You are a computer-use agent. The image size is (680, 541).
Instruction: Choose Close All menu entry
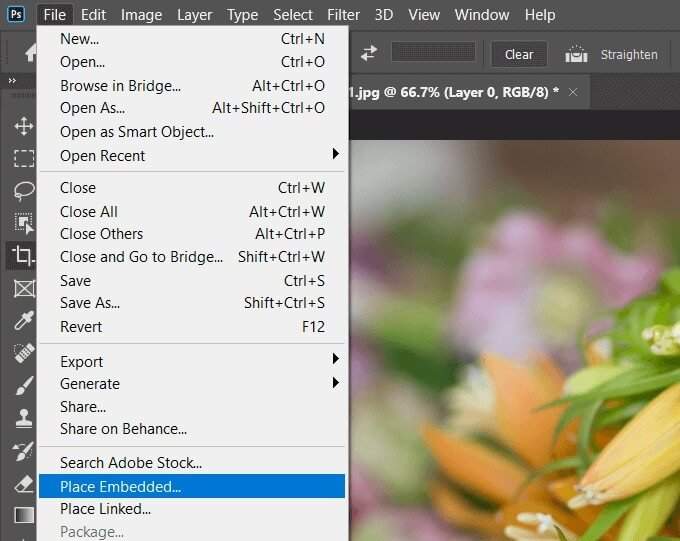tap(192, 212)
